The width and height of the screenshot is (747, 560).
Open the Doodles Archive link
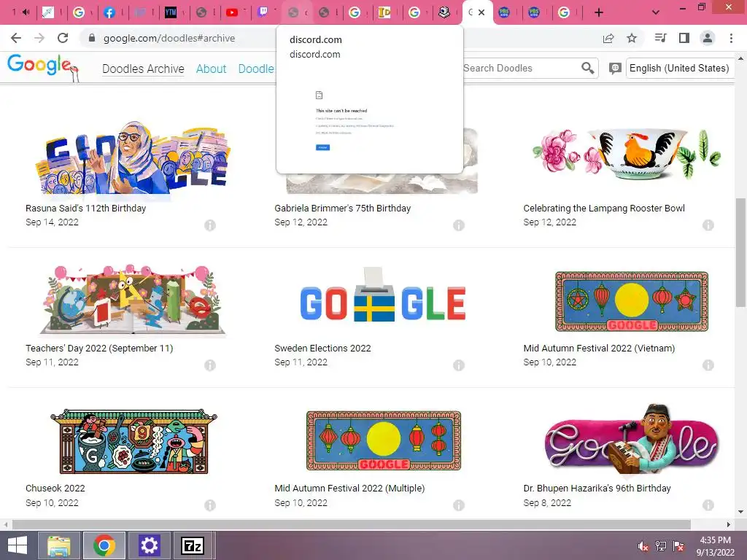pos(143,69)
